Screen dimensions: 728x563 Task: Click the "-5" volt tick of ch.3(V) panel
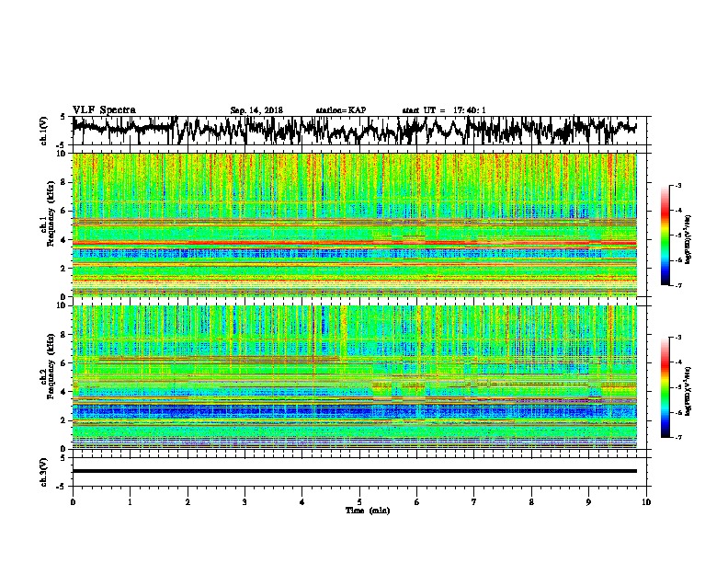(x=62, y=487)
